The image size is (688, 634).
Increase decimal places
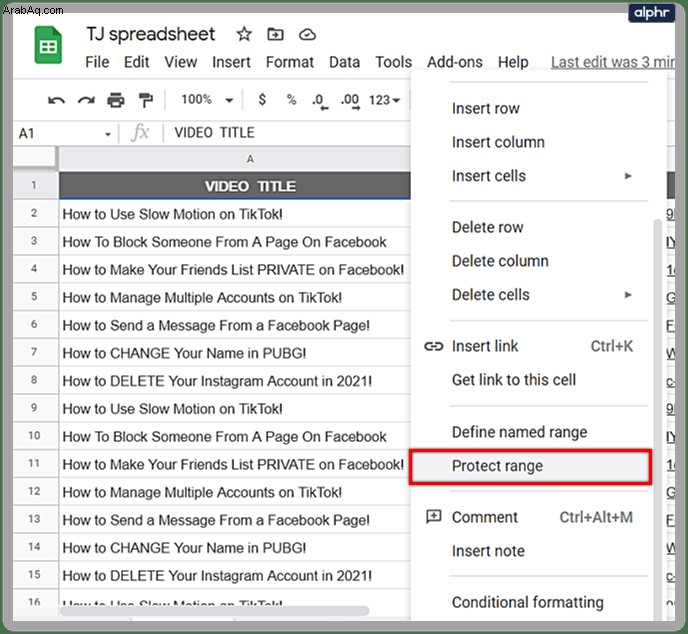click(350, 101)
